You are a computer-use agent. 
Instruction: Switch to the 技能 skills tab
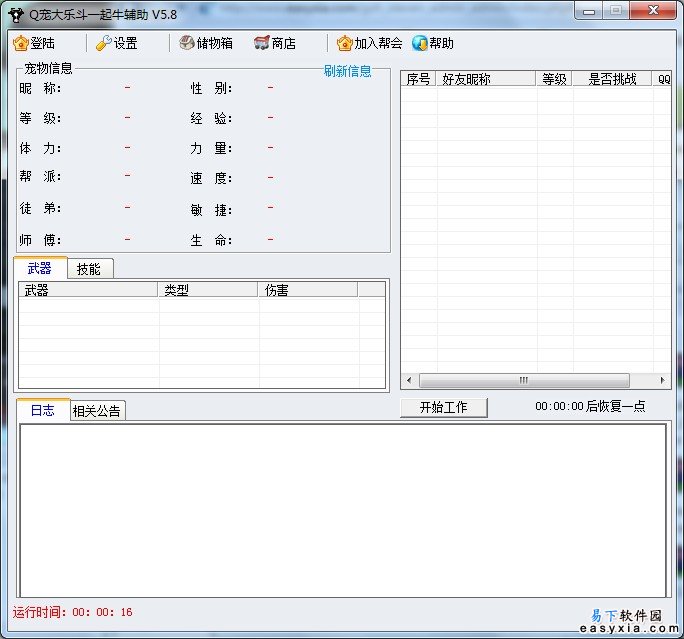(x=90, y=269)
